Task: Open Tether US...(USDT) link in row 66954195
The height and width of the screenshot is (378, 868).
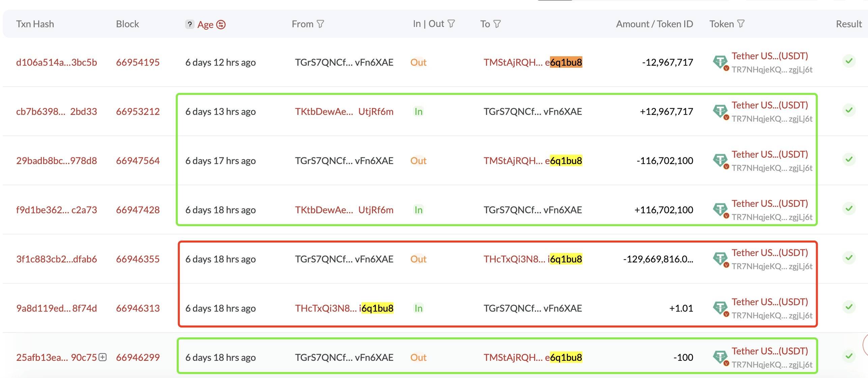Action: (x=770, y=56)
